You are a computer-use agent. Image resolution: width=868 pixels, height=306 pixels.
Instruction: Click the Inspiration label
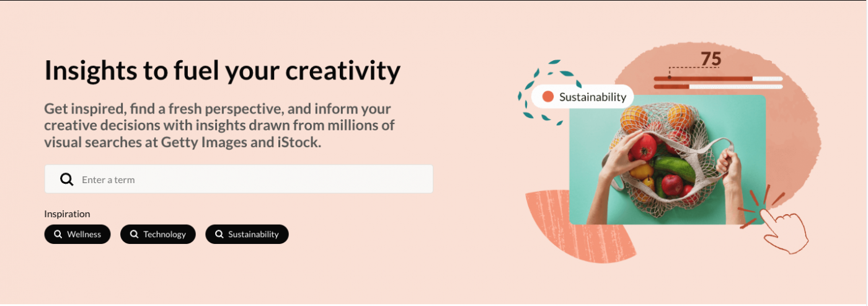tap(67, 214)
